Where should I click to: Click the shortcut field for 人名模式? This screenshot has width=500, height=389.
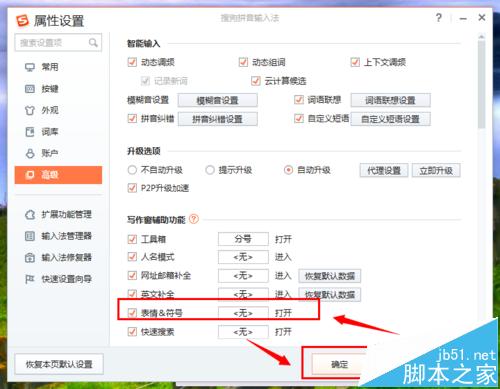point(243,257)
